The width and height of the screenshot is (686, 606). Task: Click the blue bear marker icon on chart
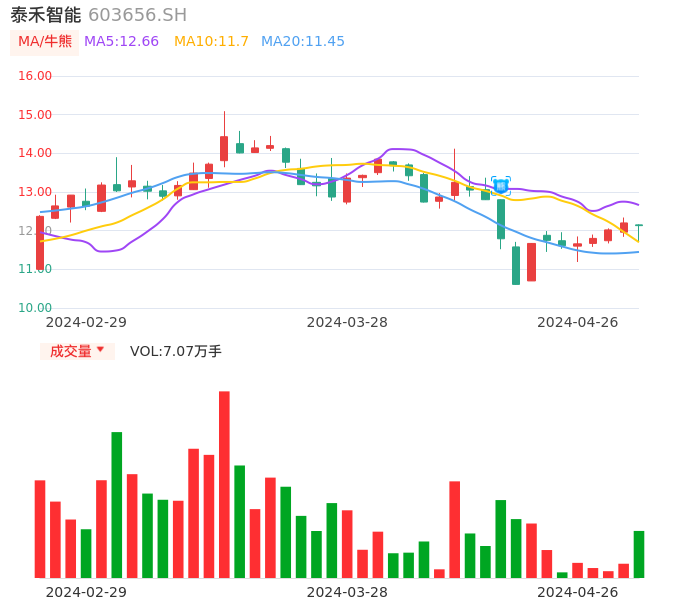click(501, 186)
